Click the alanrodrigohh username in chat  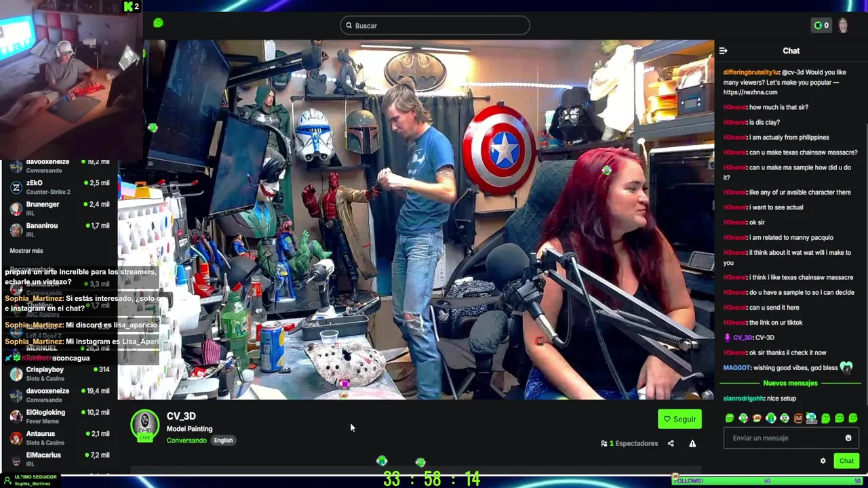click(x=744, y=399)
